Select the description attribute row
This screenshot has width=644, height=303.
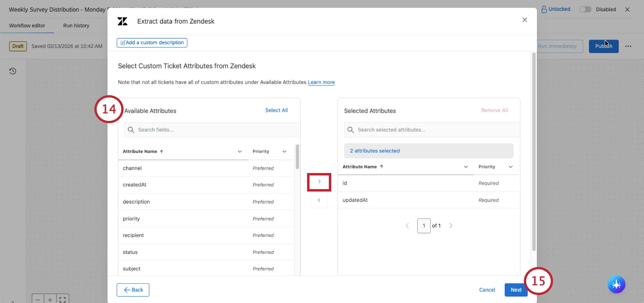206,202
